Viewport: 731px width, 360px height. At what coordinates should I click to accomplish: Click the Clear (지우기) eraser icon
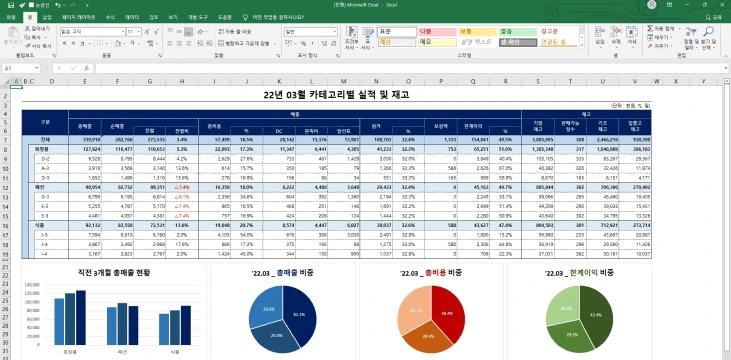(x=650, y=46)
